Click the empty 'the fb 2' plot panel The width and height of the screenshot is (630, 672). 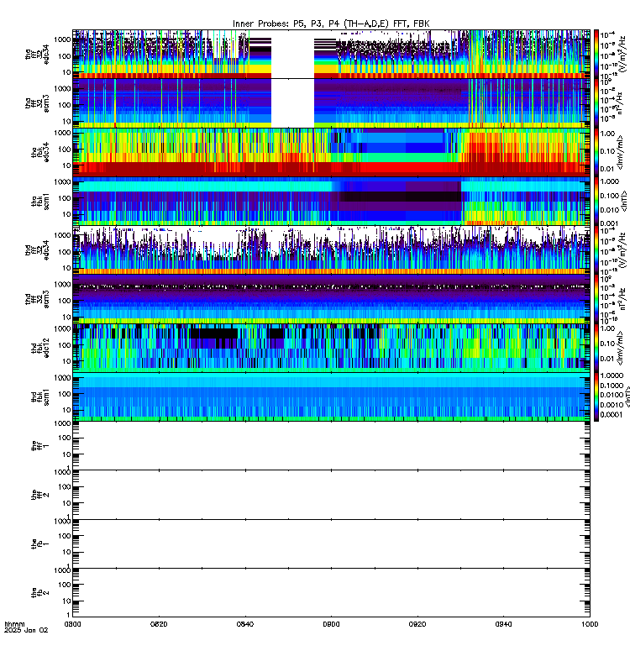(331, 593)
